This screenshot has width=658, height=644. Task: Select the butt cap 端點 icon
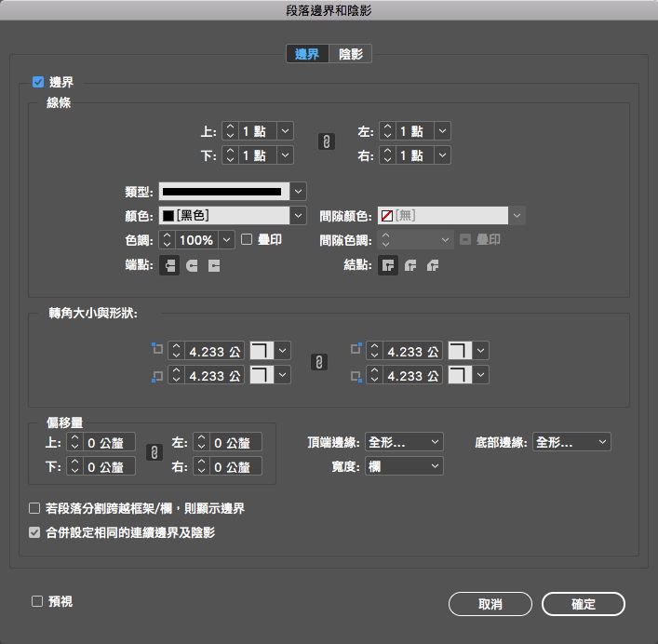pos(169,265)
